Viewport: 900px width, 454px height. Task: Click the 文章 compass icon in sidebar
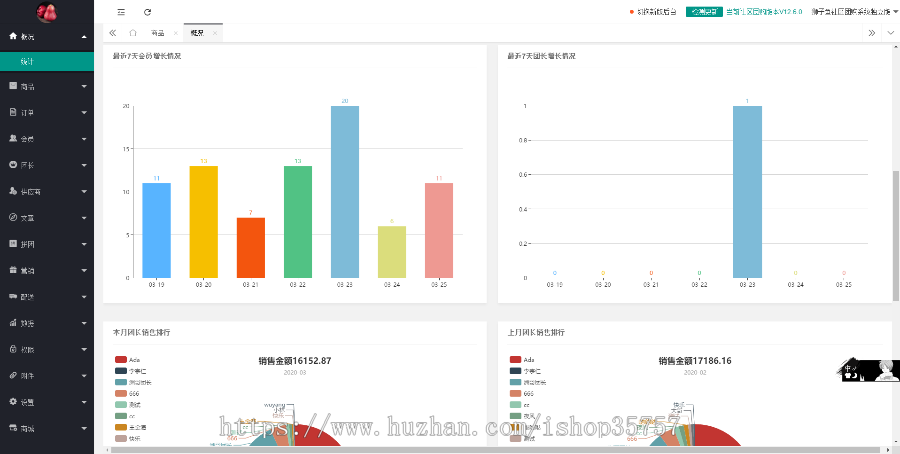pyautogui.click(x=13, y=218)
